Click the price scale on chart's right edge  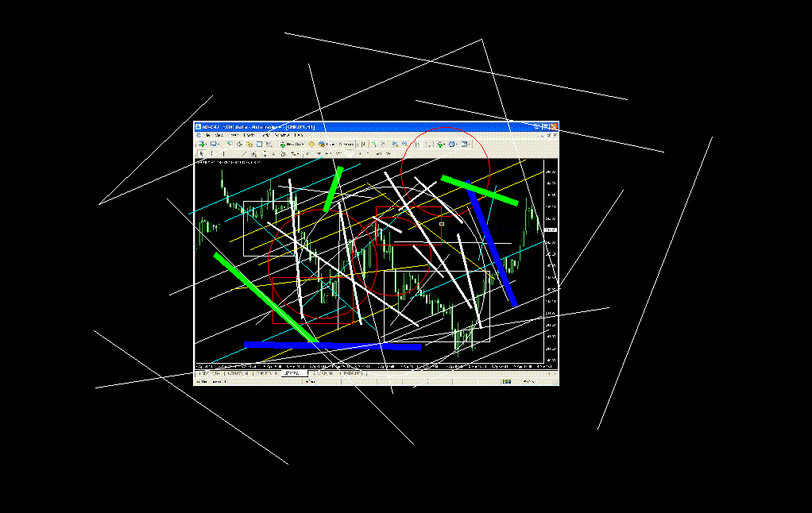[551, 262]
